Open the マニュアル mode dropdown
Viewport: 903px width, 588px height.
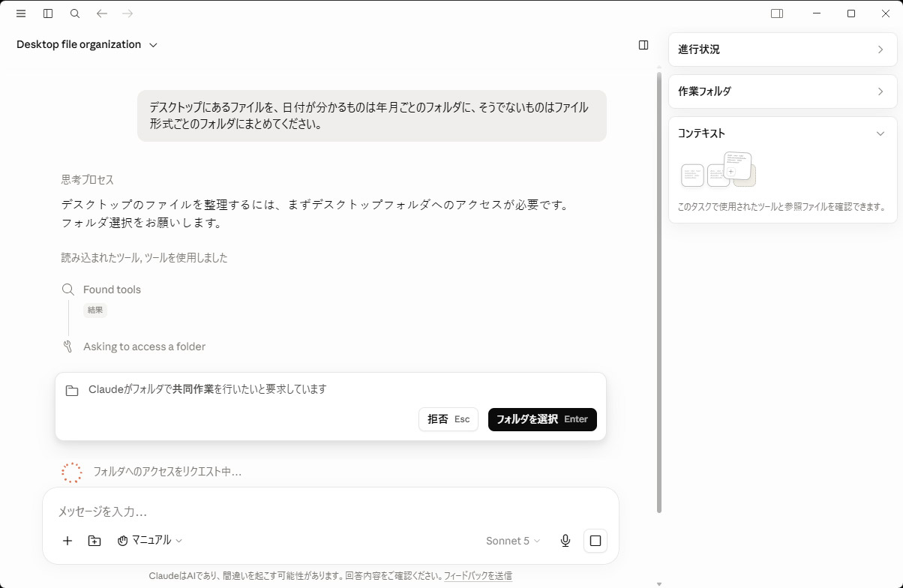[150, 541]
